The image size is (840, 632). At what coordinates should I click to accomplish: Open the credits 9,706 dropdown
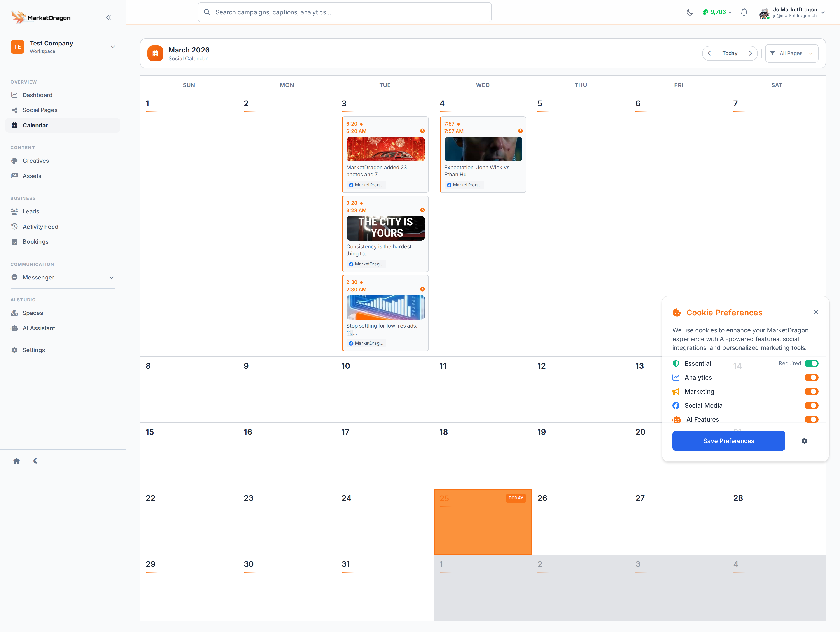coord(717,12)
